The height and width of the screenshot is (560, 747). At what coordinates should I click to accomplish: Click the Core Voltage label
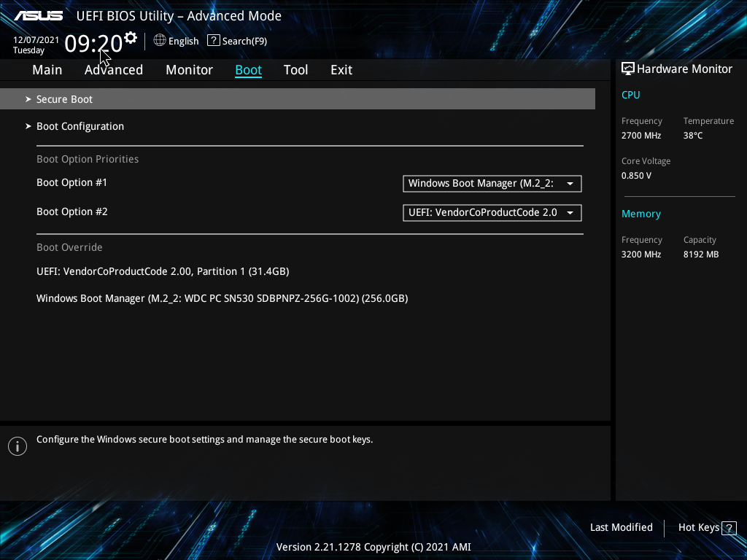click(x=646, y=161)
